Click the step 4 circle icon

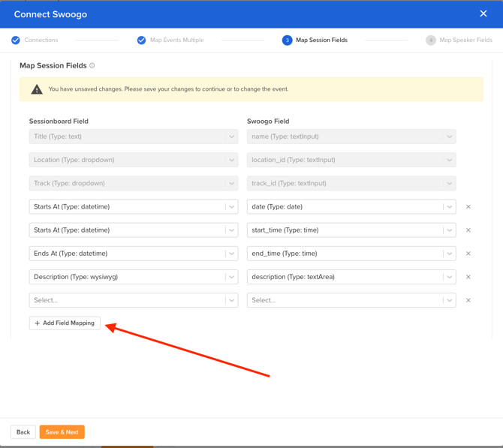point(431,40)
